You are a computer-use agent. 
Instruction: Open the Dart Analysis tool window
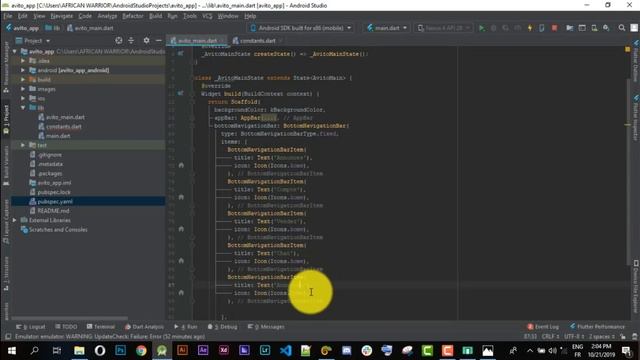144,327
